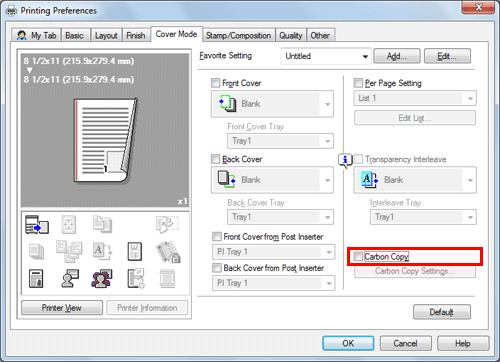Click the Add... favorite setting button
Image resolution: width=500 pixels, height=362 pixels.
tap(397, 56)
